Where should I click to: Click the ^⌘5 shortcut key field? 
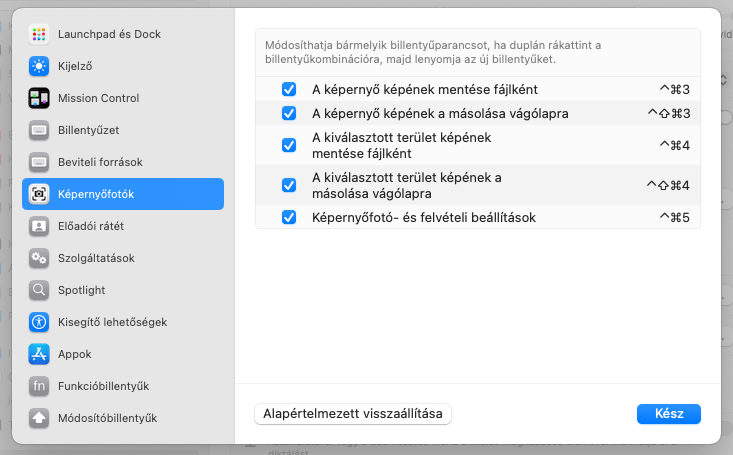point(674,217)
